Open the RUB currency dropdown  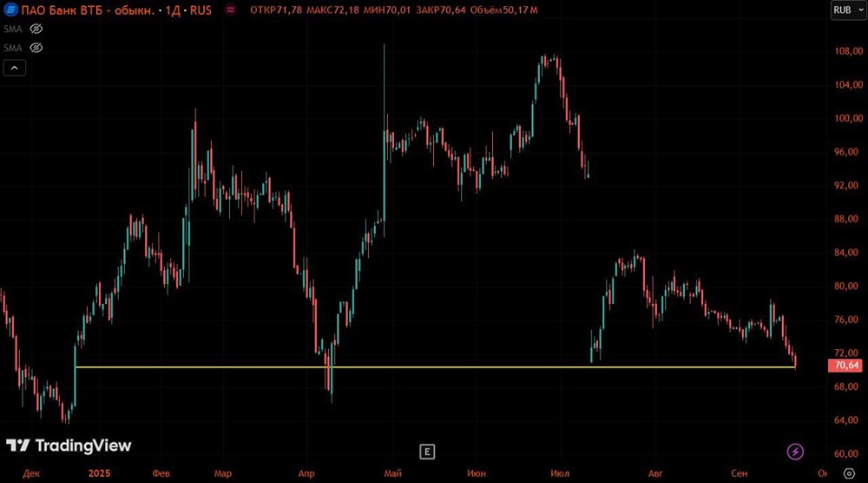click(x=847, y=10)
